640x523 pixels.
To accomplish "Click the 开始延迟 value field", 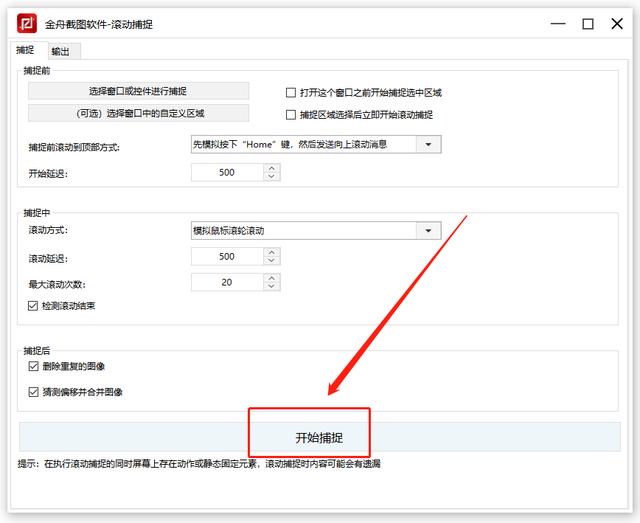I will click(227, 172).
